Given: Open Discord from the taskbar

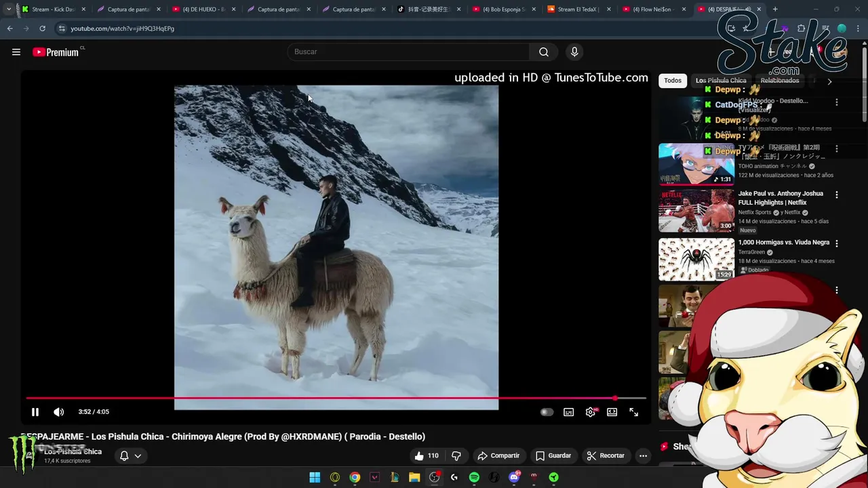Looking at the screenshot, I should click(x=514, y=477).
